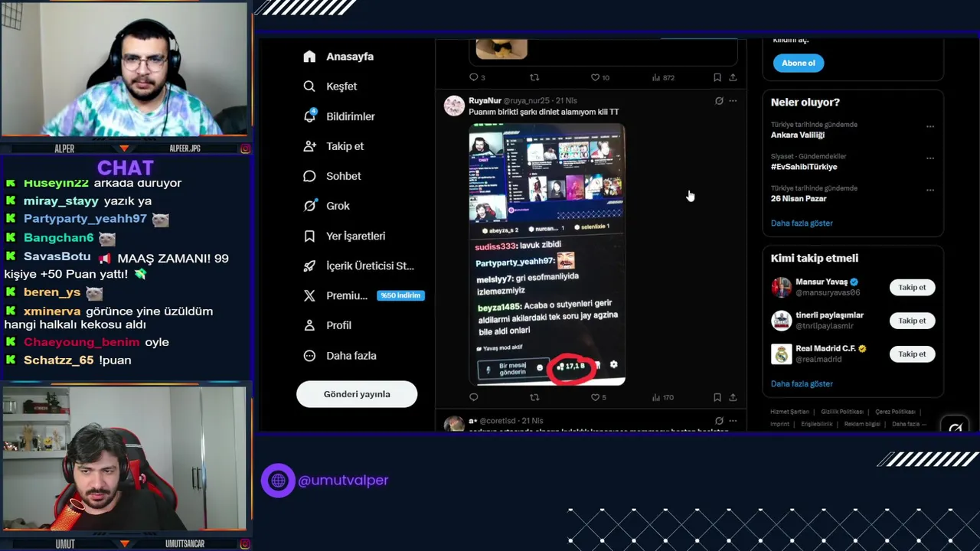Click the %50 indirim Premium badge

[400, 295]
